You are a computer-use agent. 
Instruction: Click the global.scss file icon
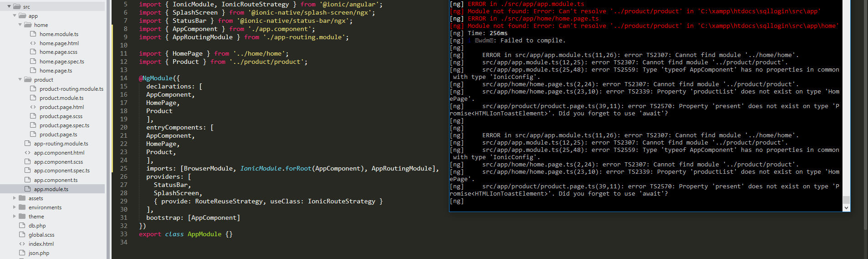pos(22,234)
